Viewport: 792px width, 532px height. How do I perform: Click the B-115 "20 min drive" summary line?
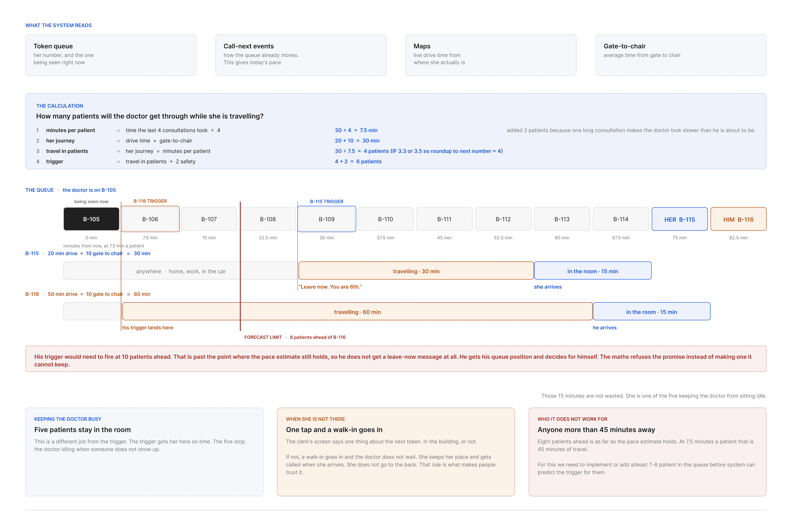pos(88,253)
